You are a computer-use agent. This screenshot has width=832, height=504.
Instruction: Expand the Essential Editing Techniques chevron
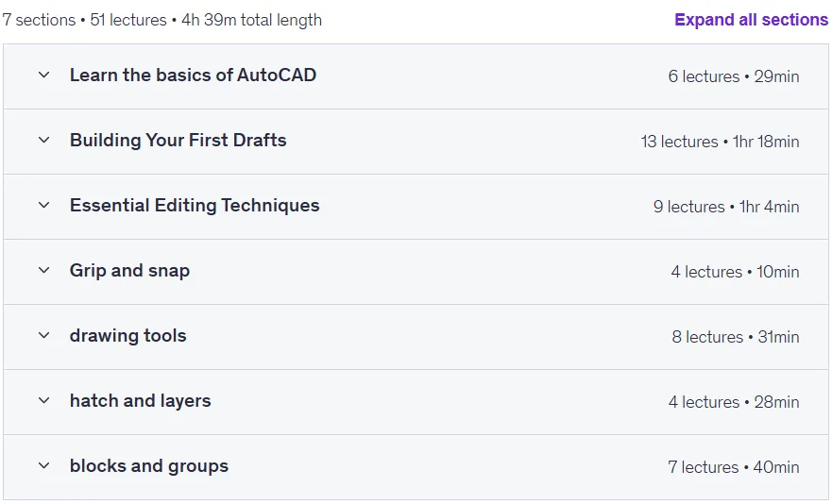tap(44, 206)
